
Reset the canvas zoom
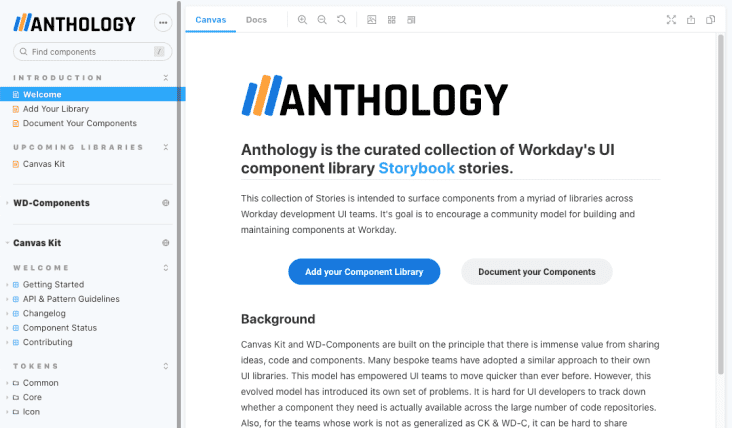[x=342, y=20]
